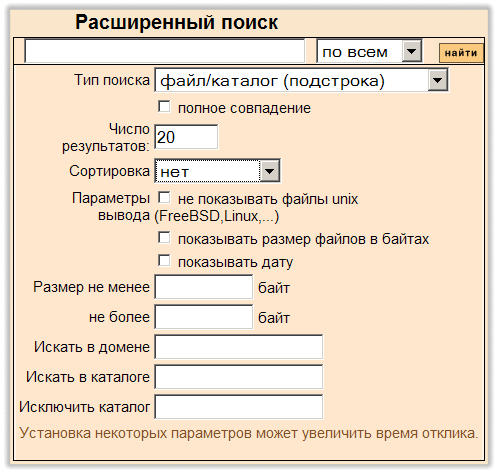Open the "Сортировка" dropdown set to нет

pos(217,171)
